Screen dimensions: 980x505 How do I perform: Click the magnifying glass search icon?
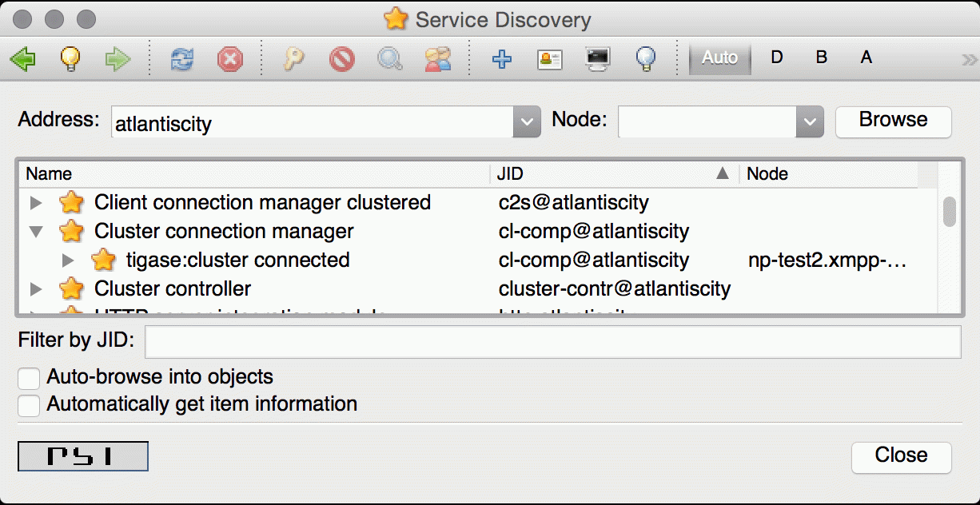pyautogui.click(x=390, y=58)
